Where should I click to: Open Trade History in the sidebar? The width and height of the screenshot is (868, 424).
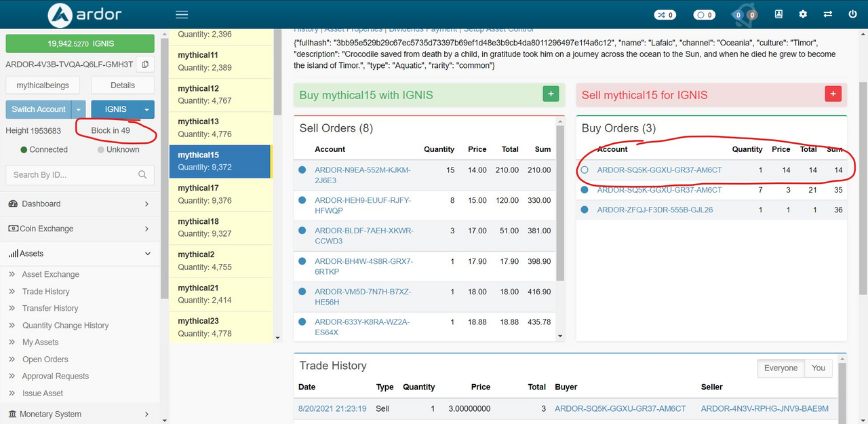point(46,292)
